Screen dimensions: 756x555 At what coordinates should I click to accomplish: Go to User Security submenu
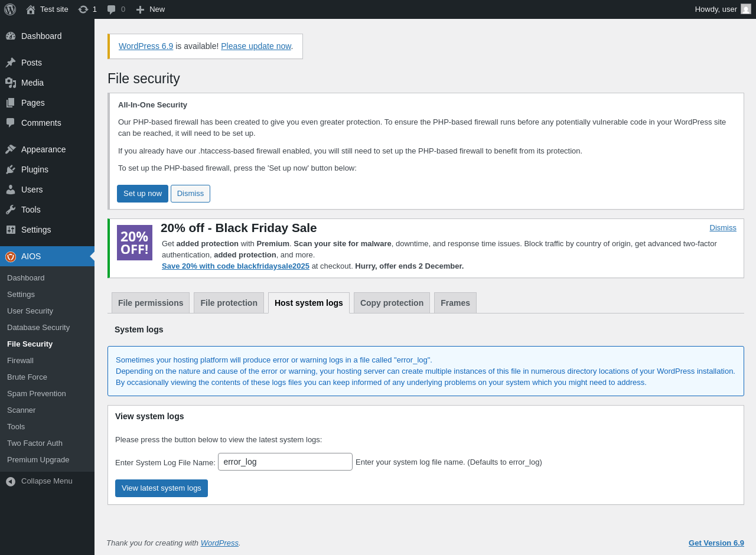[30, 311]
